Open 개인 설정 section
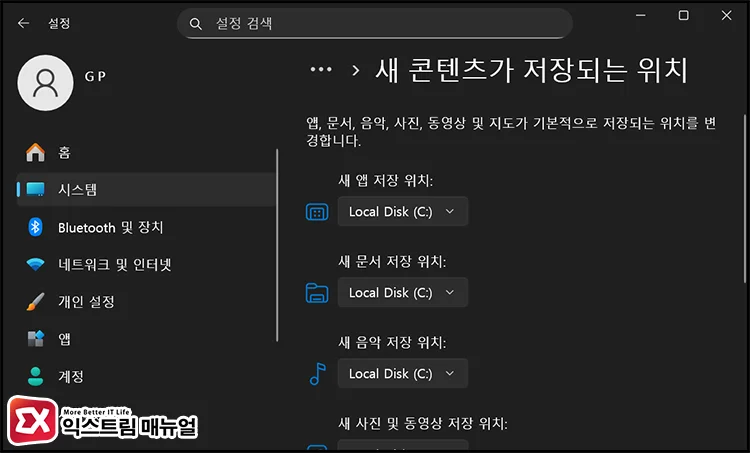Screen dimensions: 750x453 (146, 301)
